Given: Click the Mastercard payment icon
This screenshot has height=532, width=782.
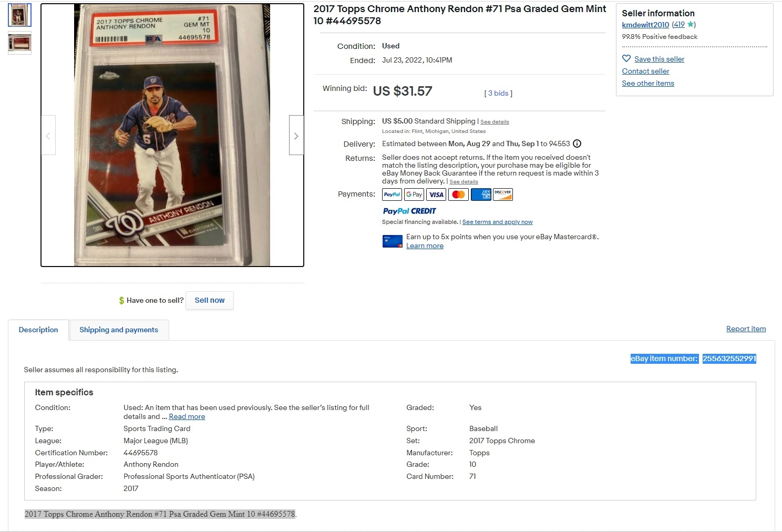Looking at the screenshot, I should [458, 195].
